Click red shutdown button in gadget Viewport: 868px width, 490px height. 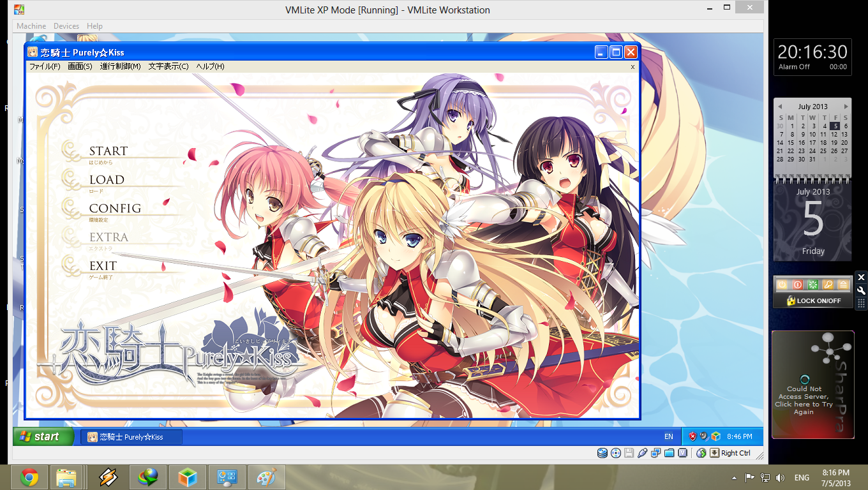(797, 285)
